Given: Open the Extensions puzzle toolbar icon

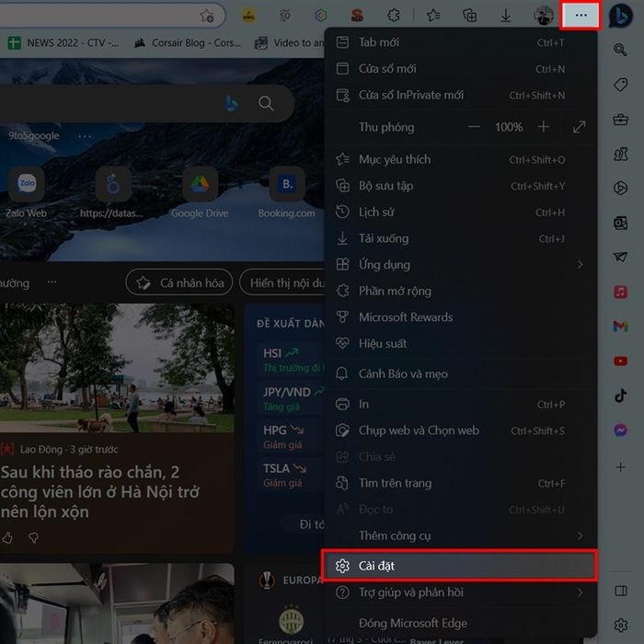Looking at the screenshot, I should coord(394,16).
